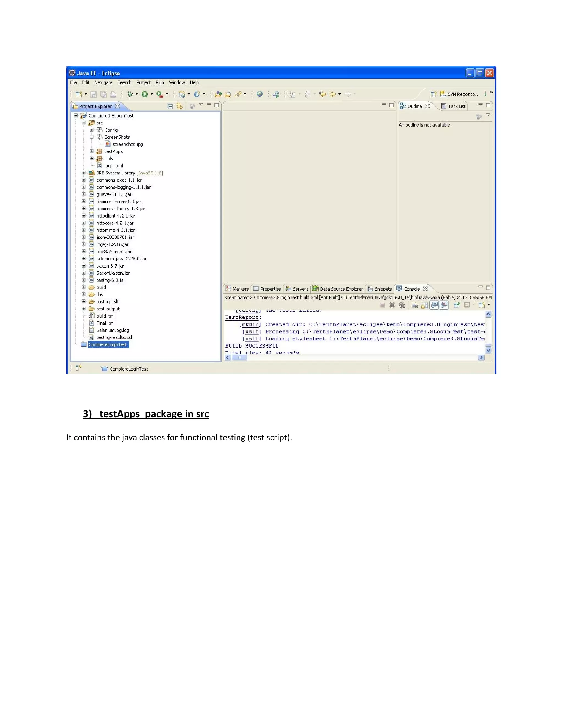
Task: Click the External Tools run icon
Action: [160, 94]
